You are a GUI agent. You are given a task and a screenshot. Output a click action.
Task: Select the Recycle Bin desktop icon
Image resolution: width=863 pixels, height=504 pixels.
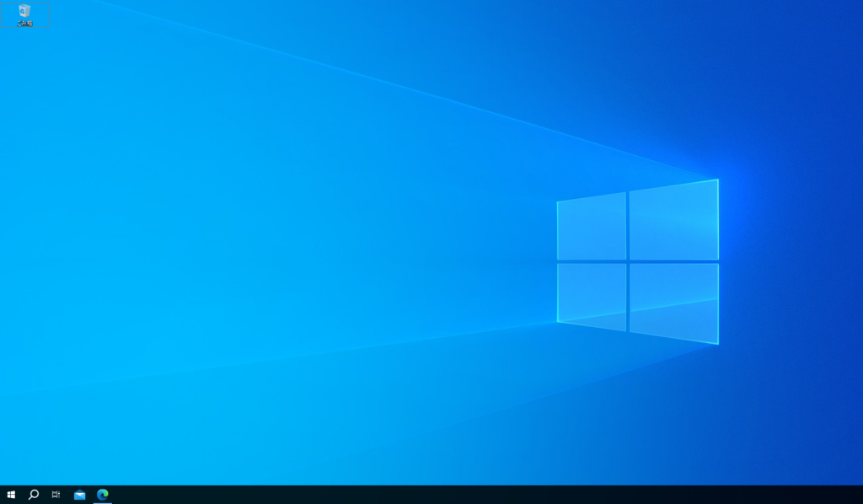click(24, 15)
